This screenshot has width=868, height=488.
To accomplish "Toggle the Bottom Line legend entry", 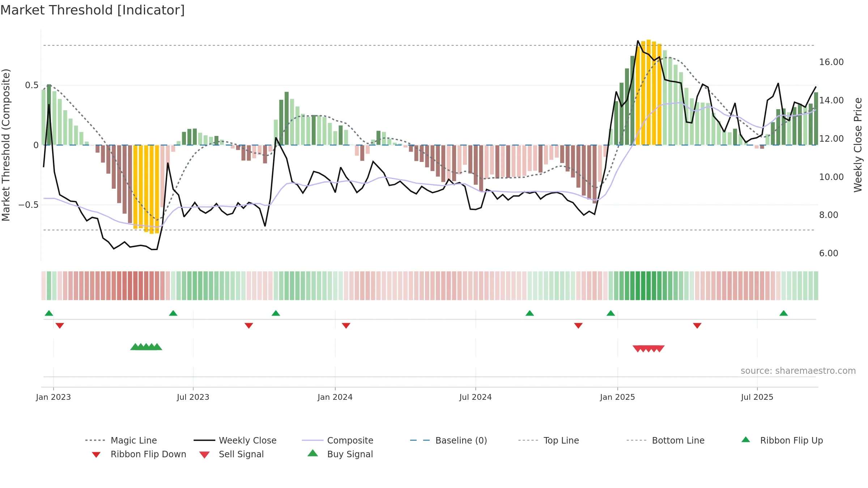I will (x=665, y=440).
